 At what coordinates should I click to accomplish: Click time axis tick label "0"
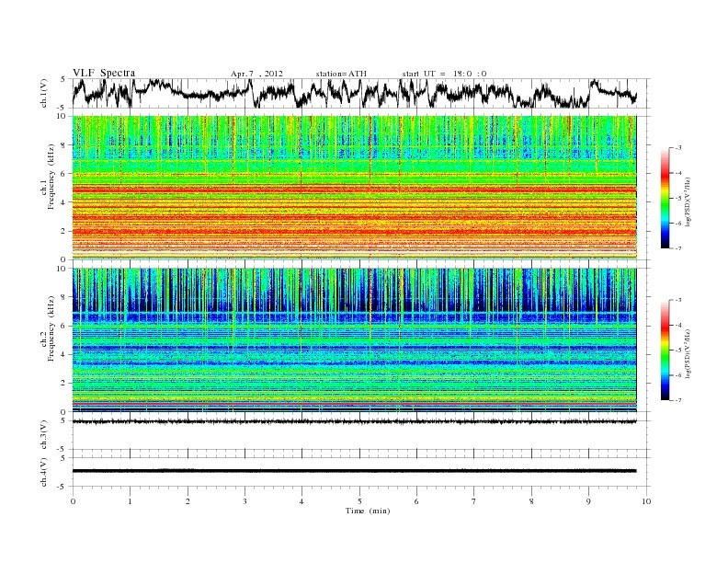point(73,501)
